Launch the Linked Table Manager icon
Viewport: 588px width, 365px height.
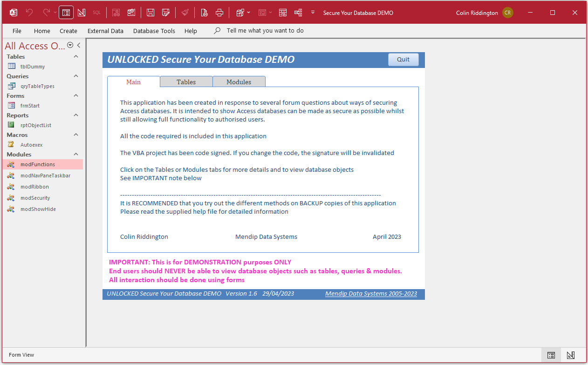(283, 13)
